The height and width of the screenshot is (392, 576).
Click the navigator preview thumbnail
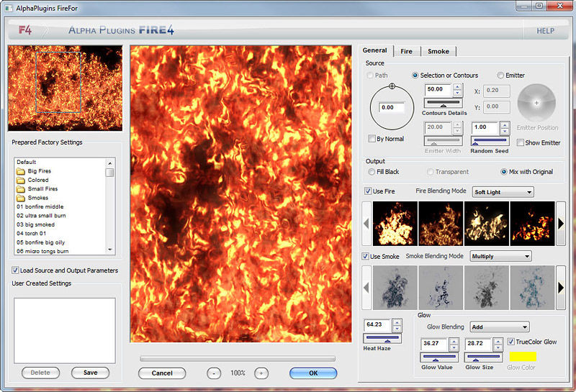pos(65,88)
